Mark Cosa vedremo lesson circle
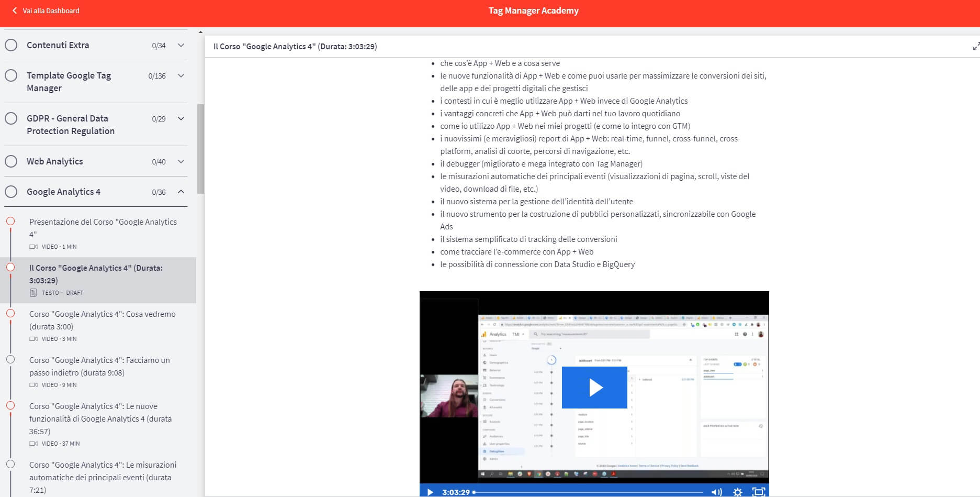The image size is (980, 497). (10, 313)
